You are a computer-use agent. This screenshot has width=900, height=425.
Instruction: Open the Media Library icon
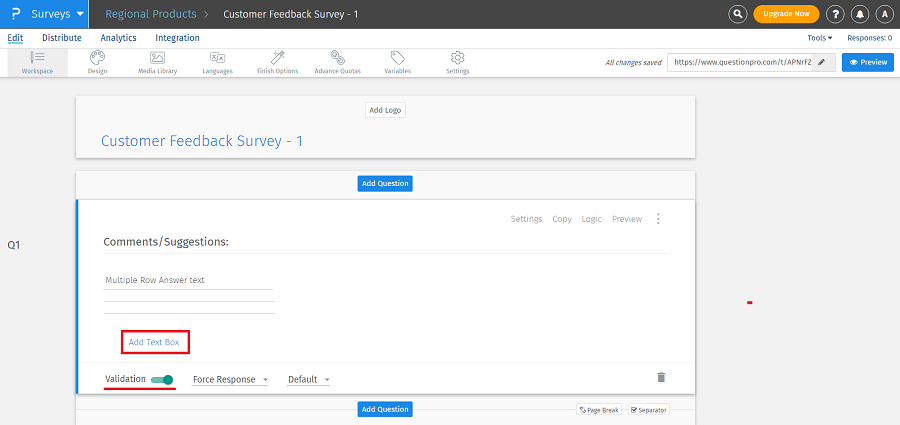click(157, 58)
